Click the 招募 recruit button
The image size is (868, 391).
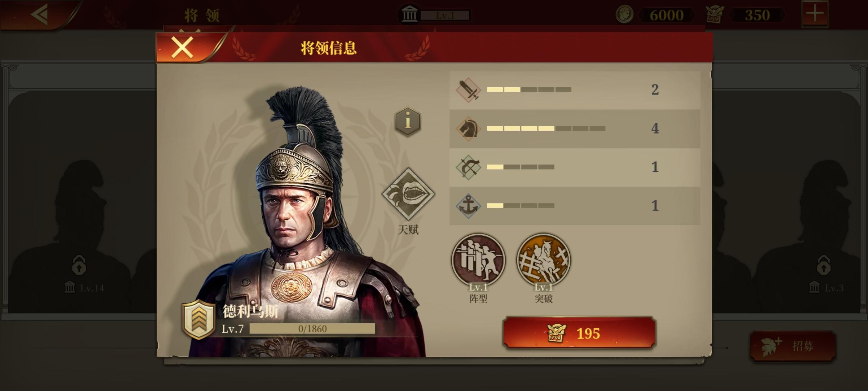793,346
